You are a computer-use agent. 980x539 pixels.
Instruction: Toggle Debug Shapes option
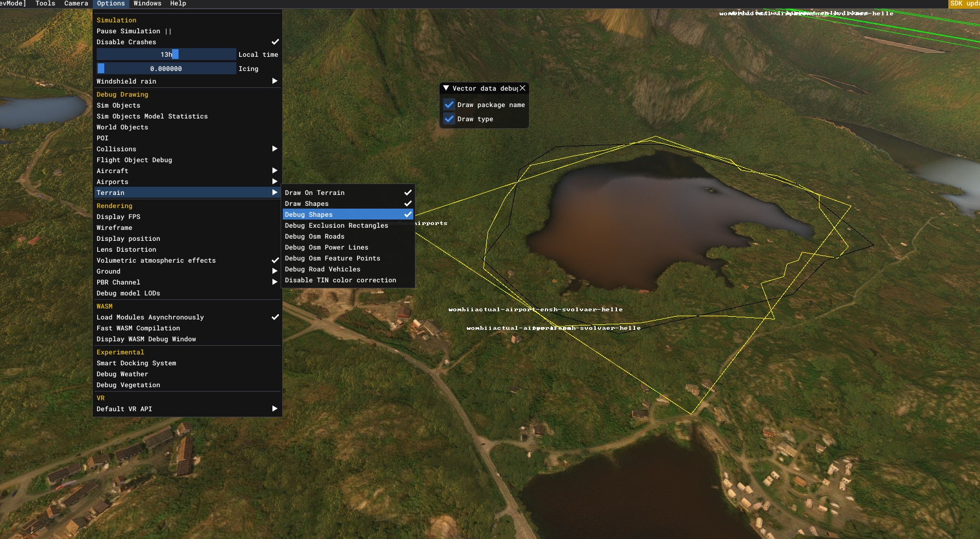click(348, 215)
